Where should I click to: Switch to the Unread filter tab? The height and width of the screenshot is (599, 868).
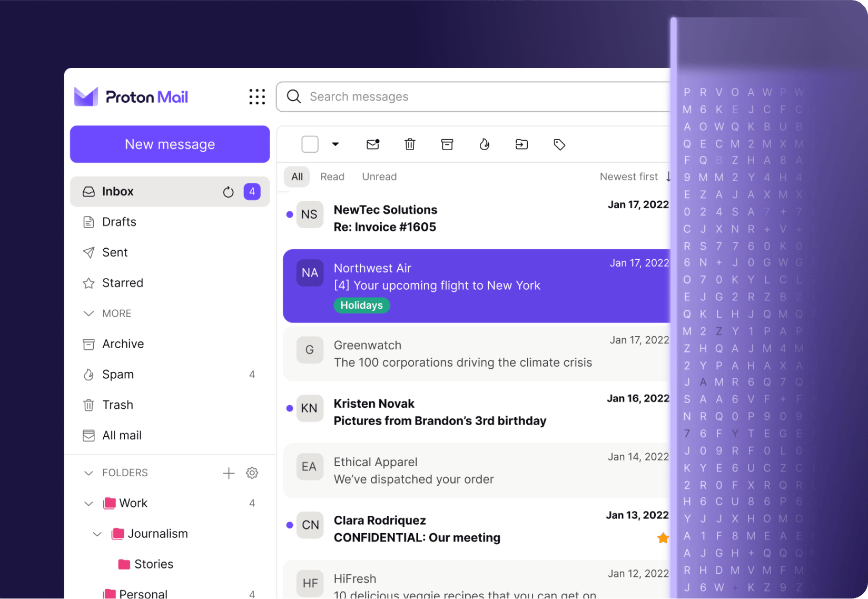click(379, 176)
